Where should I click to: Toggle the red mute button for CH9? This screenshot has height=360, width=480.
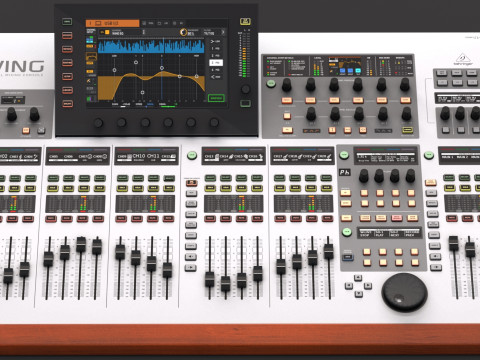click(121, 219)
